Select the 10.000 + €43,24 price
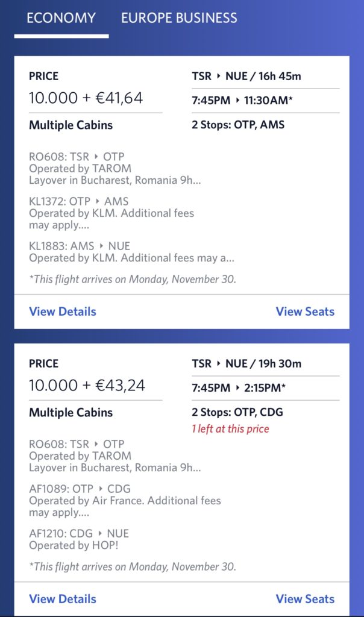364x617 pixels. (x=87, y=385)
